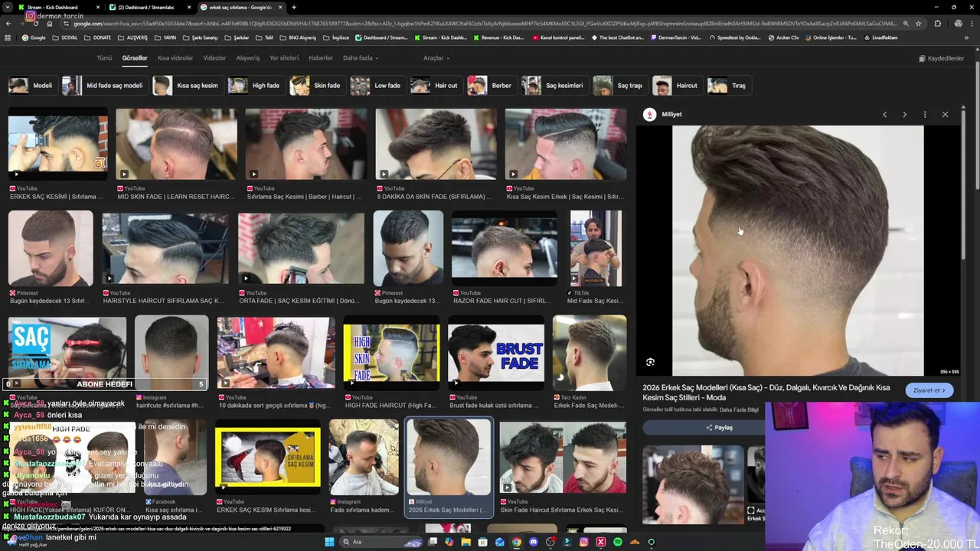Image resolution: width=980 pixels, height=551 pixels.
Task: Click the Ziyaret et button
Action: 929,390
